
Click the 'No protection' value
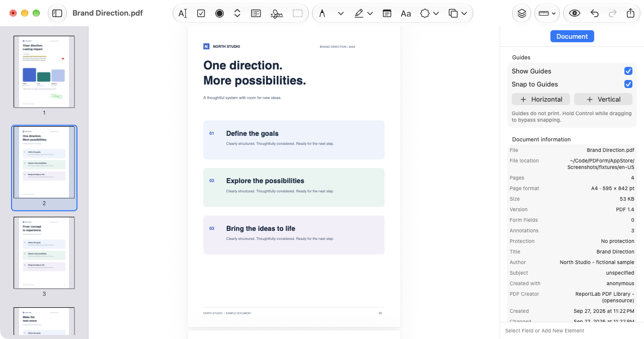[x=617, y=241]
